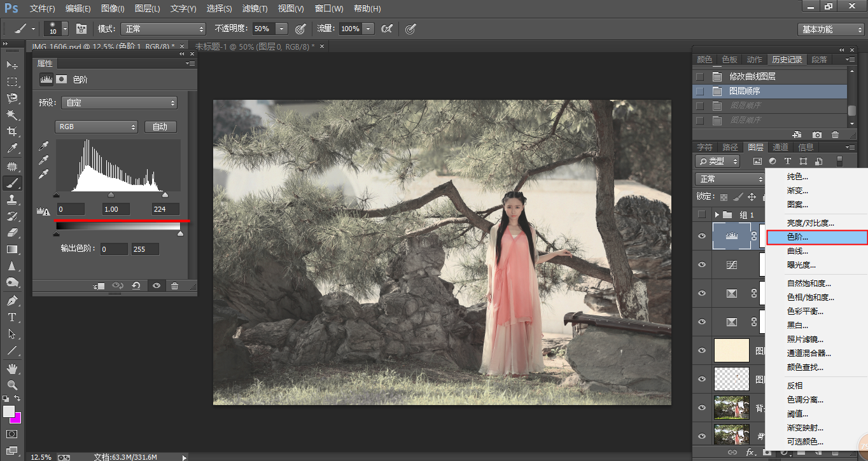Click the 自动 auto button
Image resolution: width=868 pixels, height=461 pixels.
160,127
